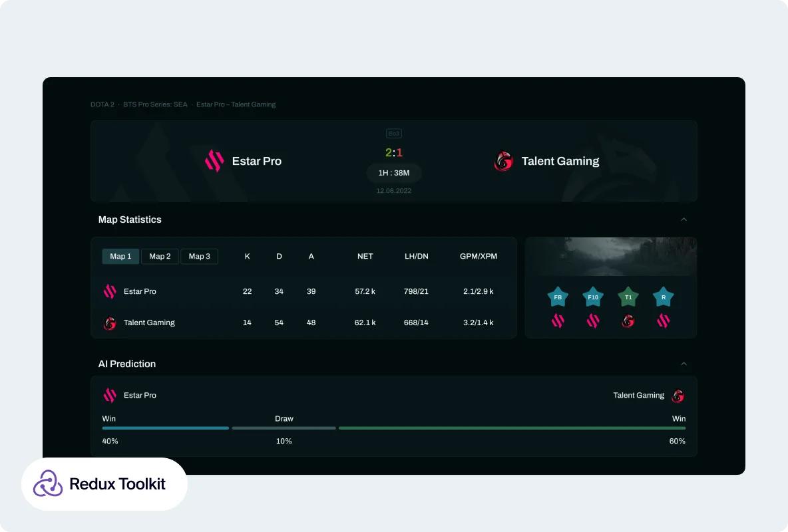Click the 2:1 match score
The image size is (788, 532).
point(394,152)
